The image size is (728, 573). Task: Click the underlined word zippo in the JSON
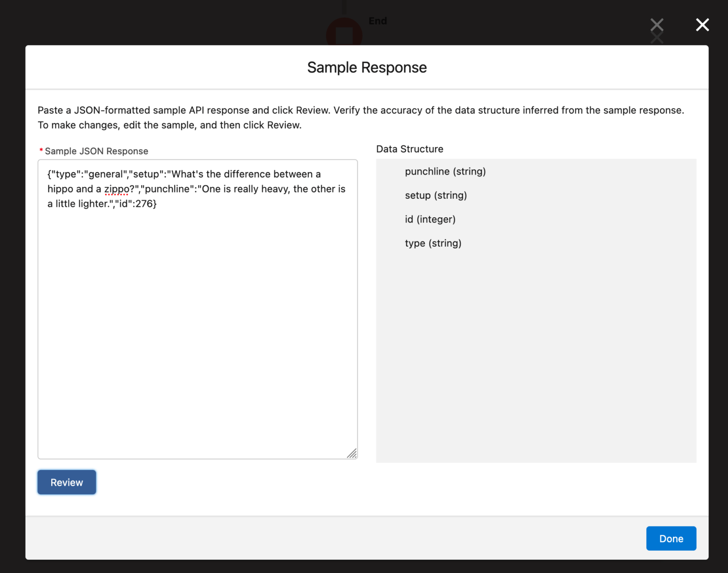116,189
